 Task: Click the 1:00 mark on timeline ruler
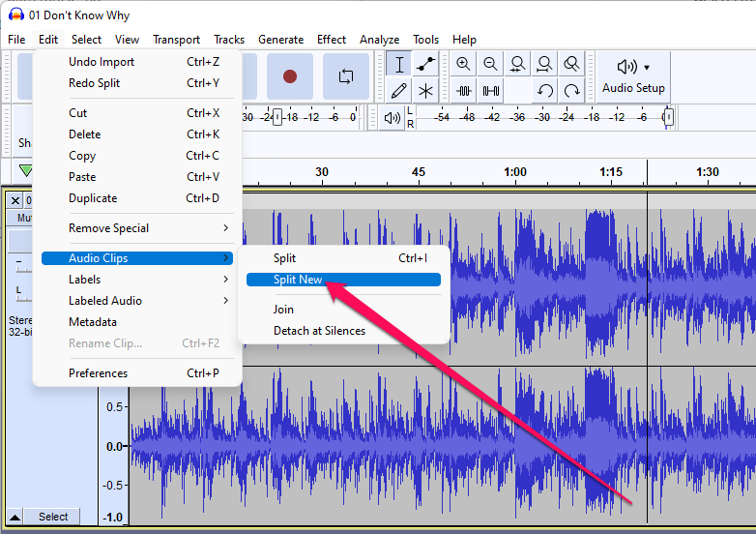515,172
